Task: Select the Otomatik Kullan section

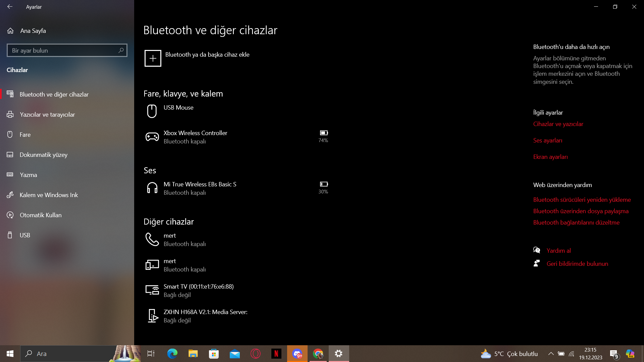Action: (x=40, y=215)
